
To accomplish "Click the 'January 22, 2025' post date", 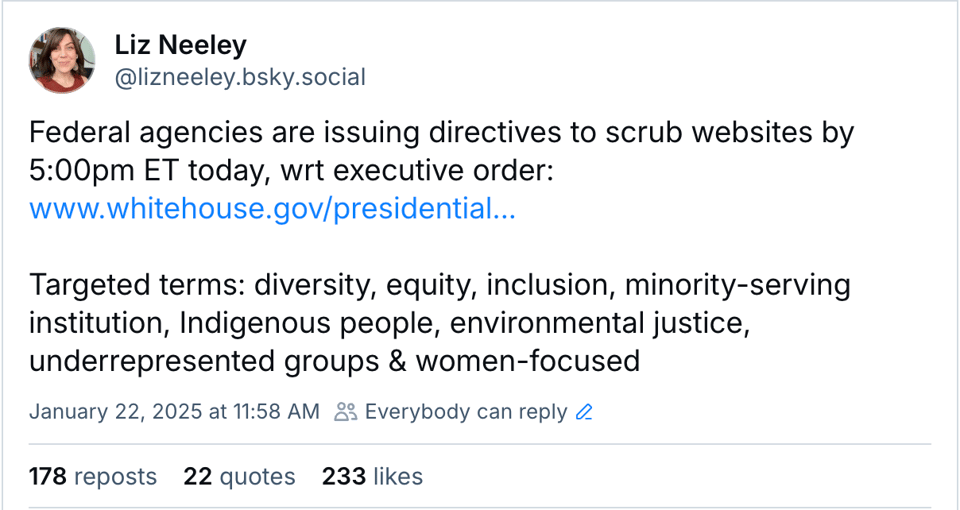I will (x=116, y=412).
